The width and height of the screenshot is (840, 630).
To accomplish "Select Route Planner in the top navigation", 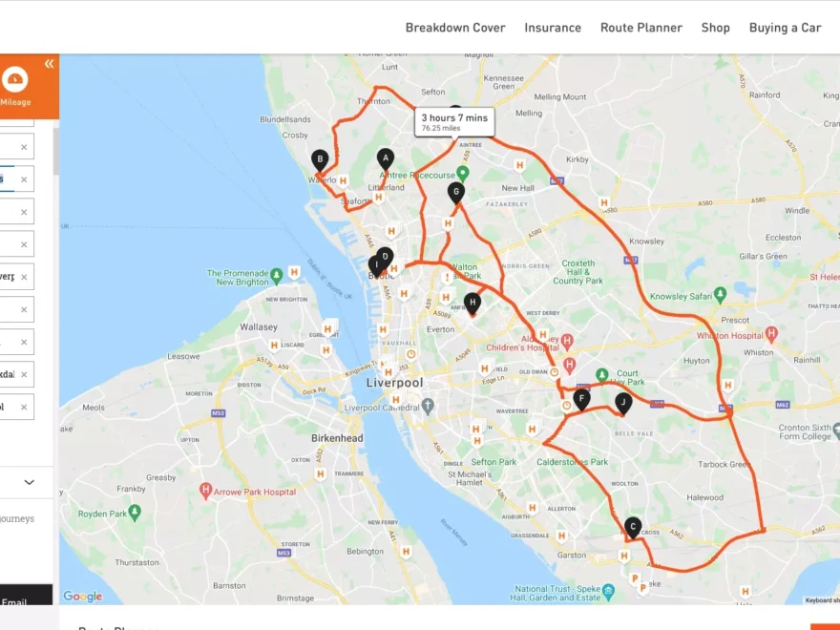I will 640,28.
